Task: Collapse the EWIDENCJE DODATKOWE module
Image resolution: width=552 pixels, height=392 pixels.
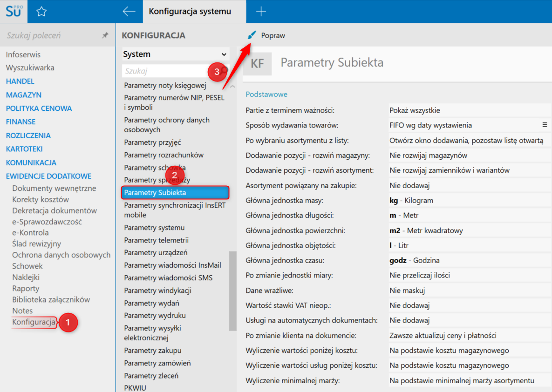Action: 48,176
